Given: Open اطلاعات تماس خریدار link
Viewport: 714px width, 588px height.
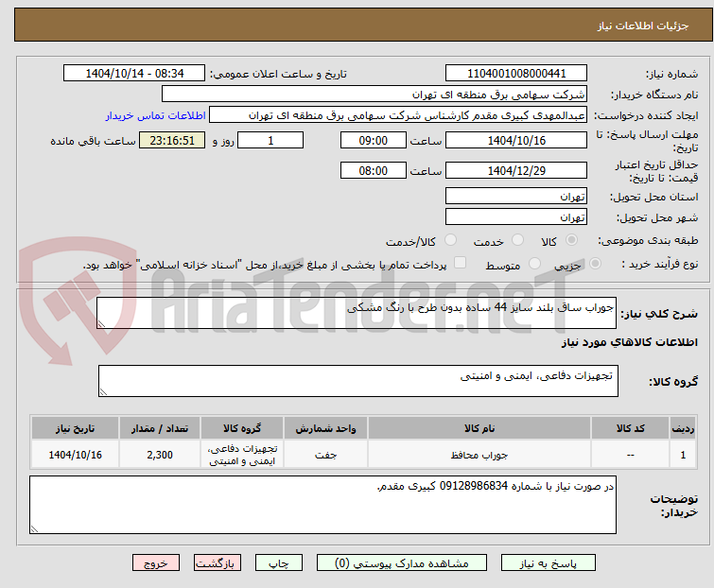Looking at the screenshot, I should (156, 115).
